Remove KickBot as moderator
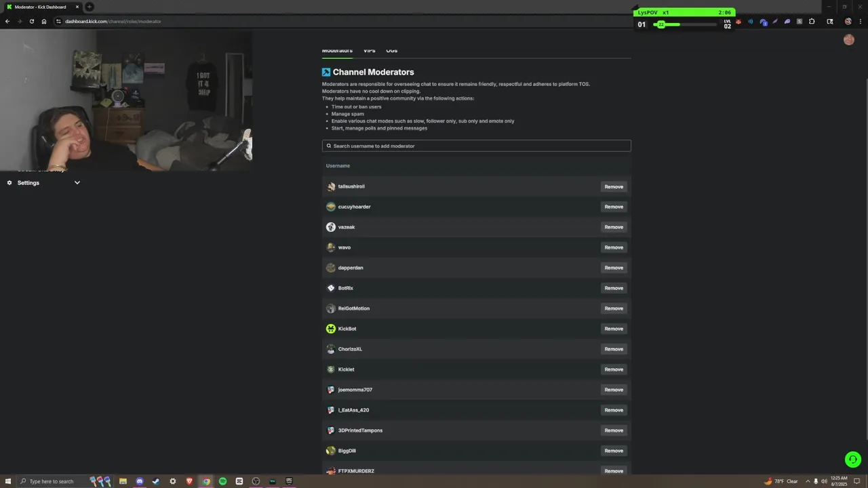 [614, 329]
